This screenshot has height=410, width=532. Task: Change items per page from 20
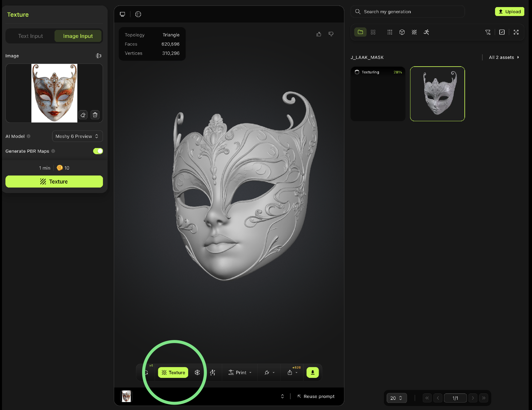click(x=397, y=398)
